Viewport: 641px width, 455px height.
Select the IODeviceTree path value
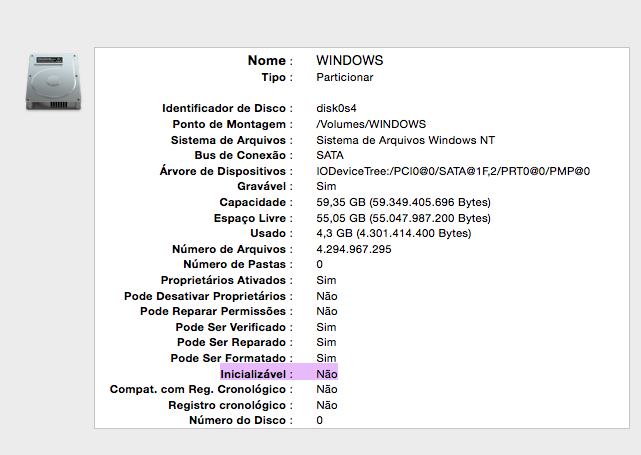pos(453,171)
